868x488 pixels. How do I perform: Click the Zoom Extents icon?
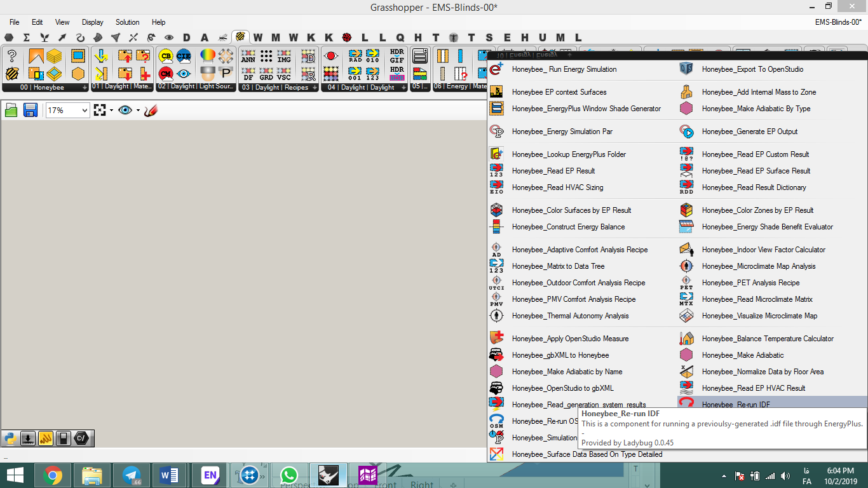point(99,111)
